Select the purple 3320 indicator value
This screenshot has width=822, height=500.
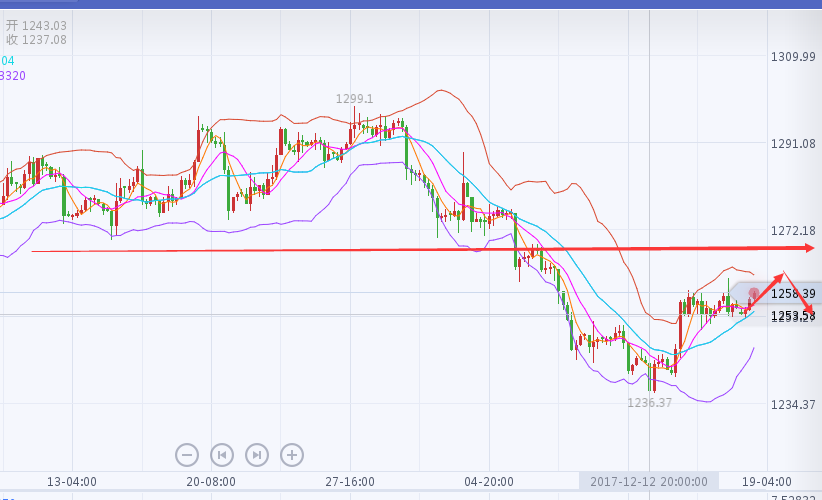point(13,75)
